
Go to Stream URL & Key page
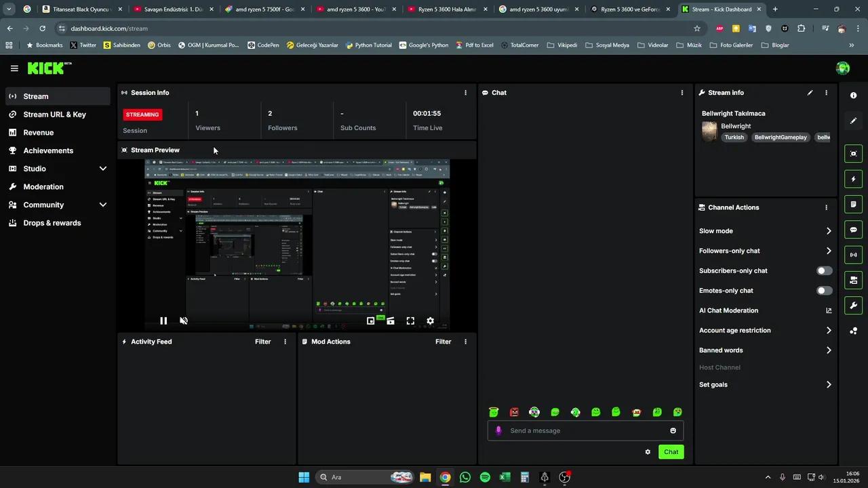tap(54, 115)
